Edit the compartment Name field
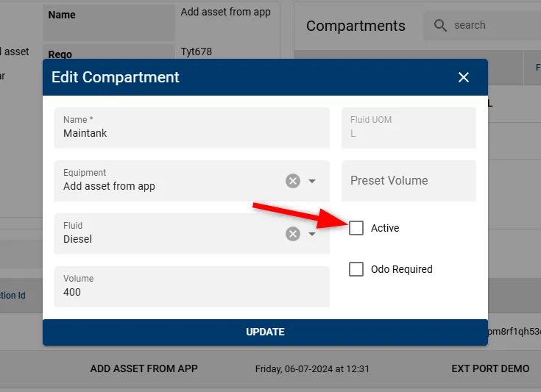 tap(192, 128)
